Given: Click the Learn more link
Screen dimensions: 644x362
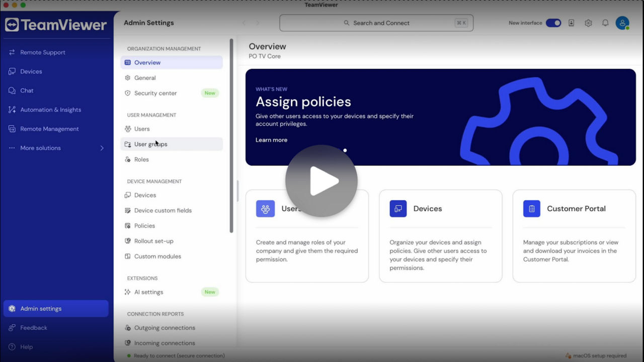Looking at the screenshot, I should click(271, 140).
